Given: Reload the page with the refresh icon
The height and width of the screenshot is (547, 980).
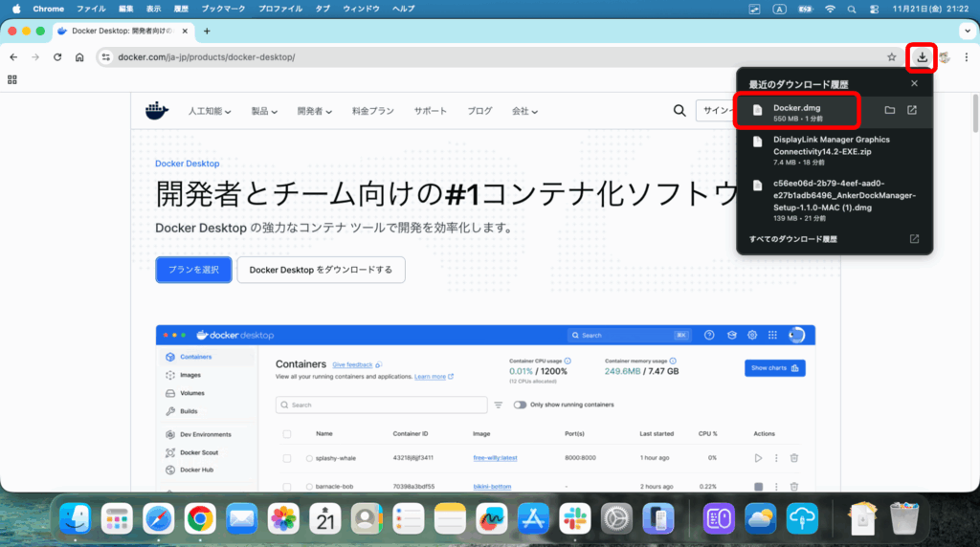Looking at the screenshot, I should click(x=57, y=57).
